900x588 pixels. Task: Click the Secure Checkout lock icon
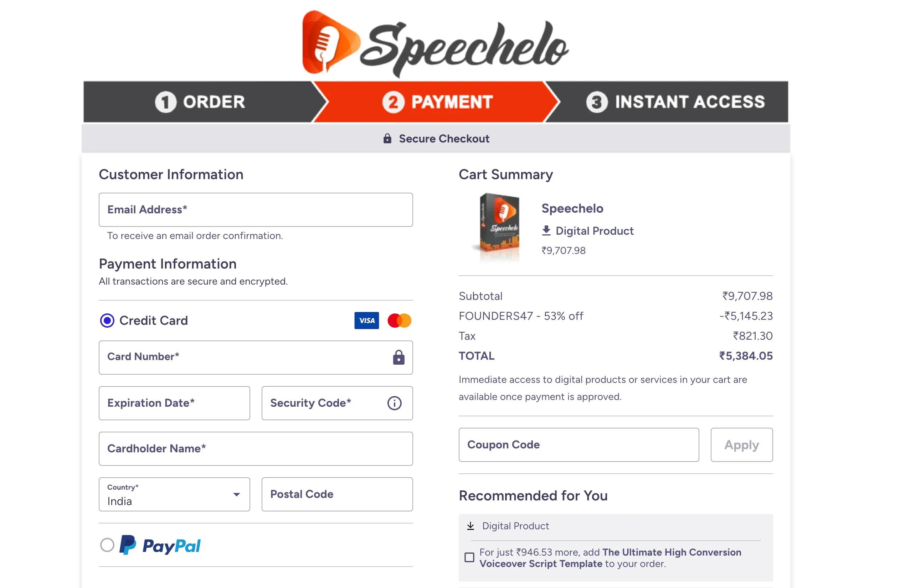[x=387, y=138]
